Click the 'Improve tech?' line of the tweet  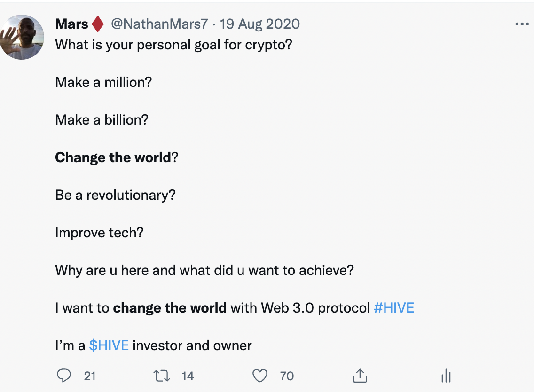click(x=99, y=233)
